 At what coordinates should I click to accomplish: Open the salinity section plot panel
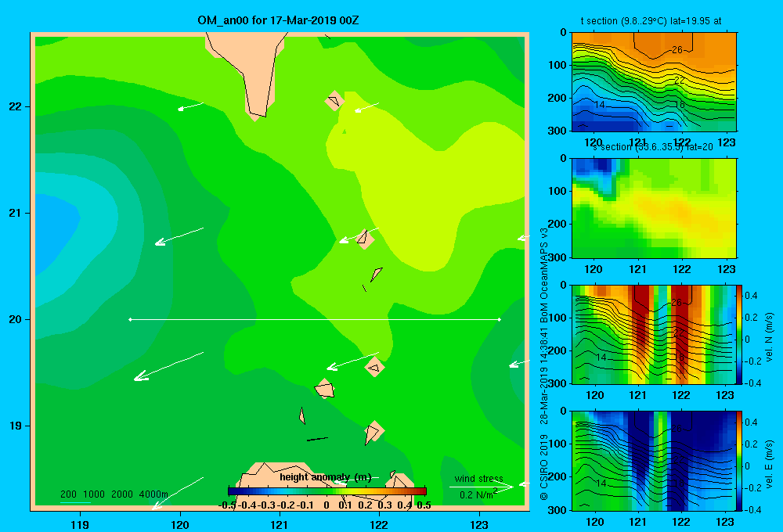tap(654, 208)
